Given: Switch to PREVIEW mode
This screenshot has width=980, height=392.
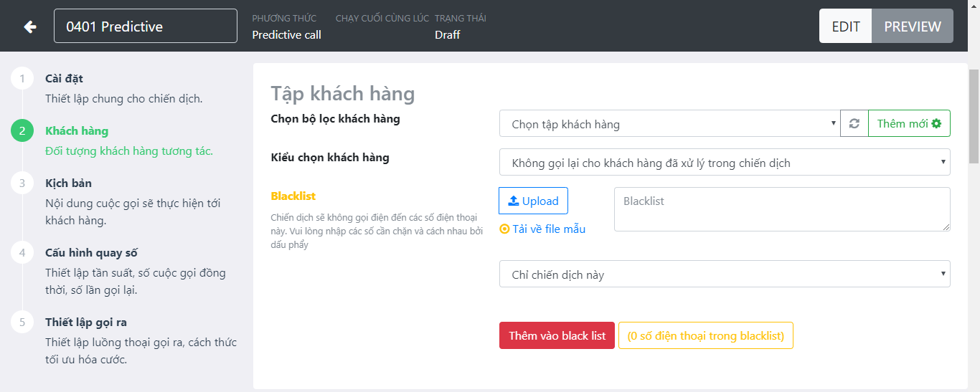Looking at the screenshot, I should [x=912, y=27].
